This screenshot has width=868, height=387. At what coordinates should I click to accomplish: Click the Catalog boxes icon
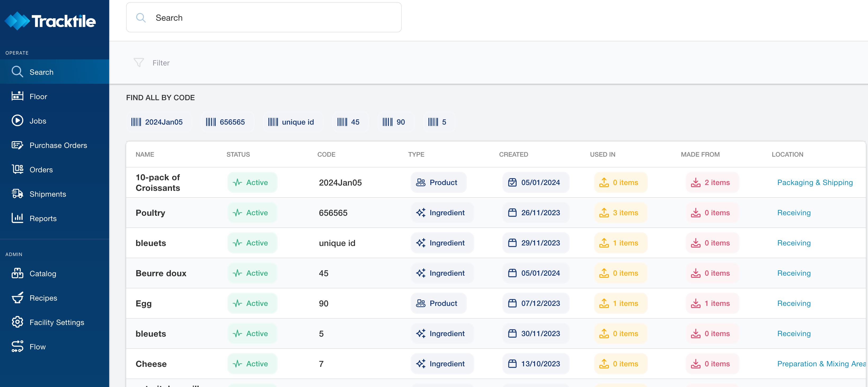[x=17, y=273]
